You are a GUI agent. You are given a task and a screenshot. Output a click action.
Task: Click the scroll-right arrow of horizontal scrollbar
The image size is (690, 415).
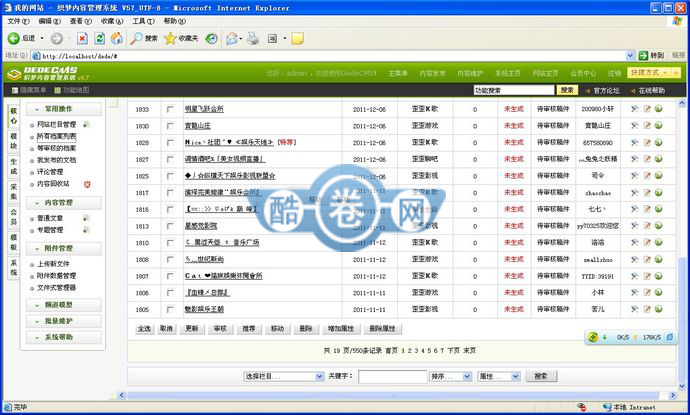pyautogui.click(x=673, y=395)
